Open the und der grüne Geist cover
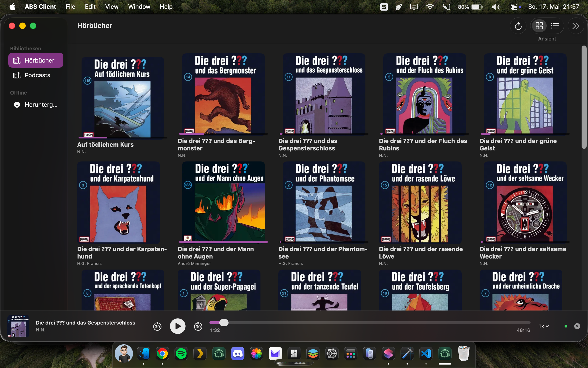Image resolution: width=588 pixels, height=368 pixels. point(525,94)
